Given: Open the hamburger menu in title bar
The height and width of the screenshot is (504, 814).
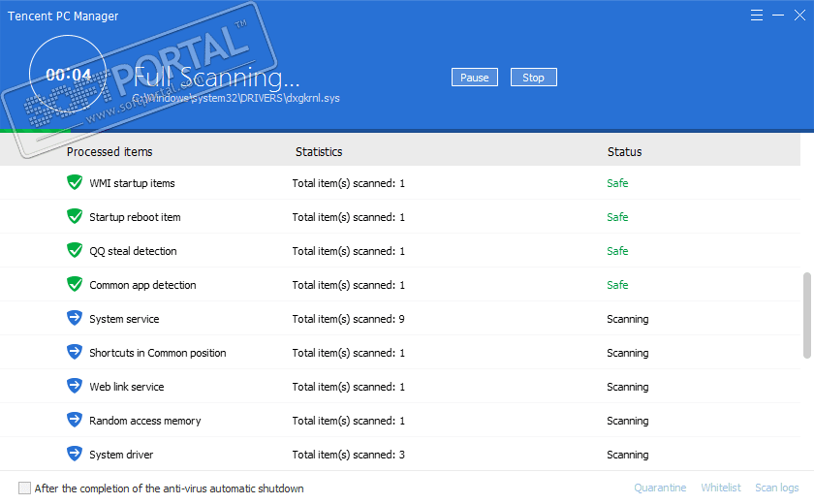Looking at the screenshot, I should (757, 16).
